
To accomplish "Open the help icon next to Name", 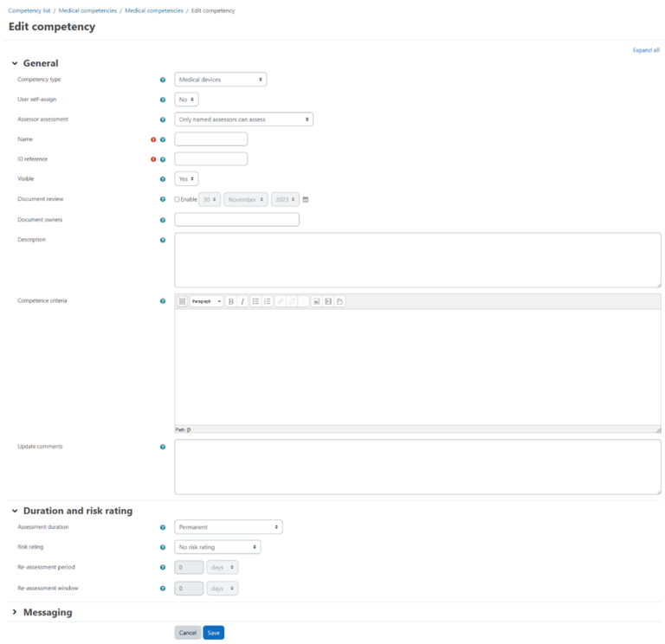I will (x=163, y=139).
